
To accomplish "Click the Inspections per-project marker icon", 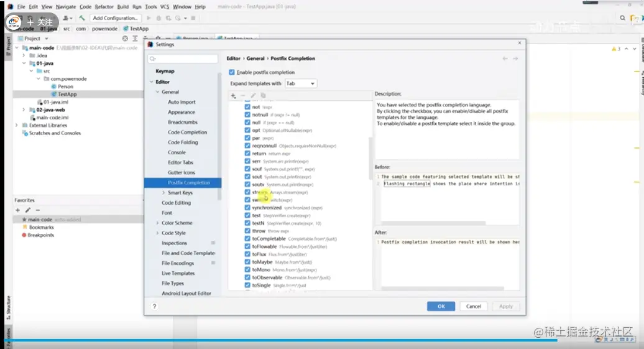I will tap(213, 243).
